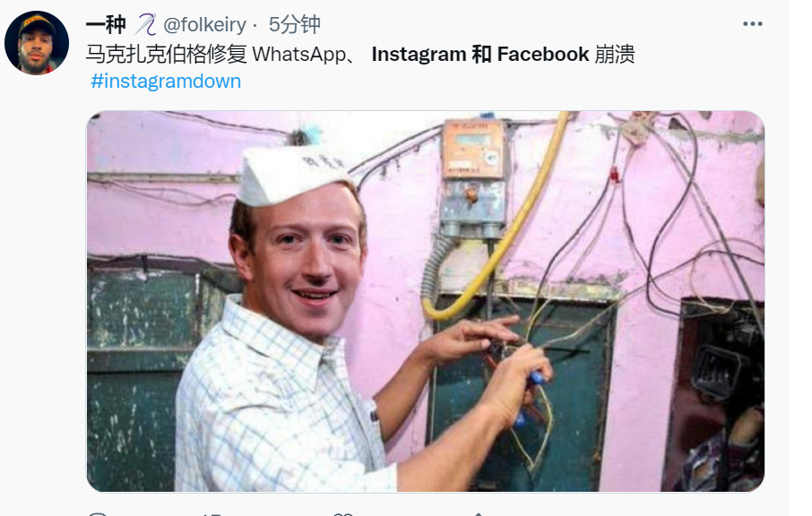Viewport: 812px width, 516px height.
Task: Open the tweet's three-dot more options menu
Action: click(752, 24)
